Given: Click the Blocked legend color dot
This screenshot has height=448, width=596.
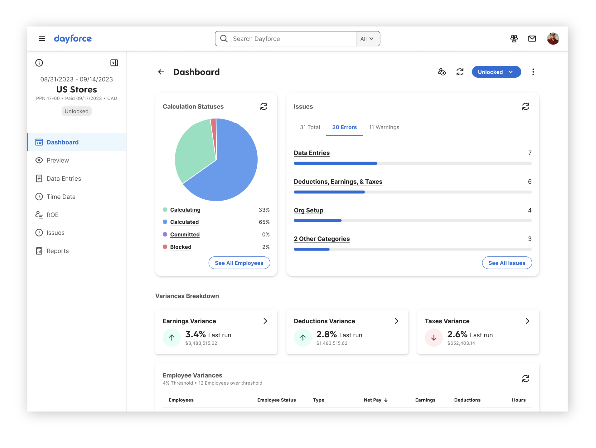Looking at the screenshot, I should tap(165, 247).
